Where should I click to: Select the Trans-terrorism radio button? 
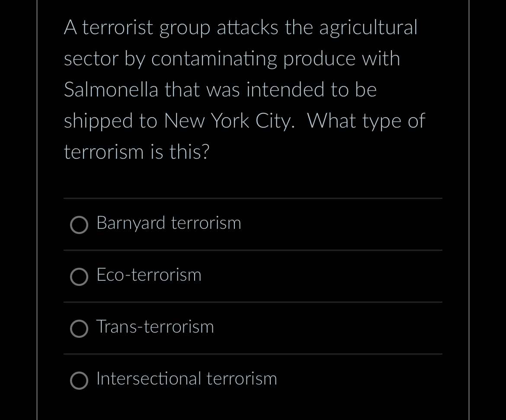[x=80, y=329]
